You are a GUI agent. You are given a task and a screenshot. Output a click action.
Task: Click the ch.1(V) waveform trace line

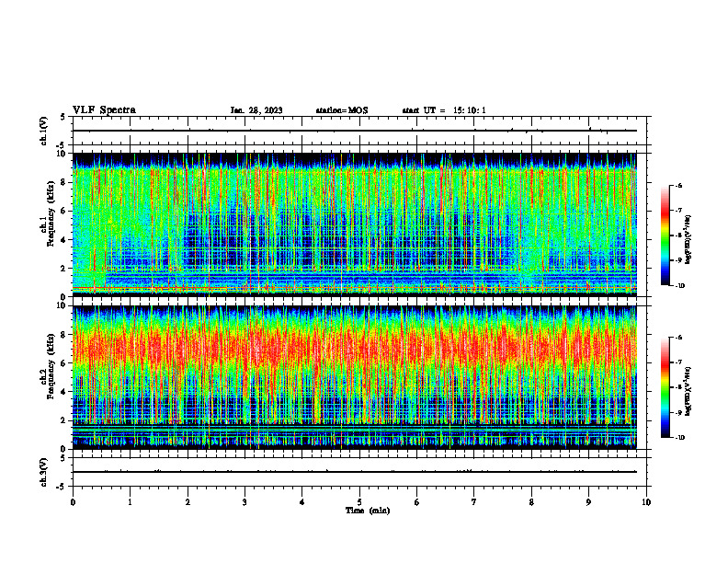tap(355, 131)
